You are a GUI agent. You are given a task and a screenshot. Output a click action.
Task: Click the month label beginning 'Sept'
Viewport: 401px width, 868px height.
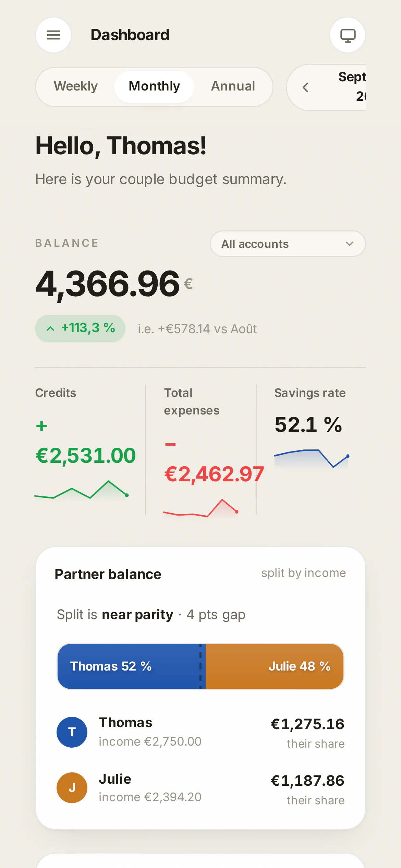[352, 86]
